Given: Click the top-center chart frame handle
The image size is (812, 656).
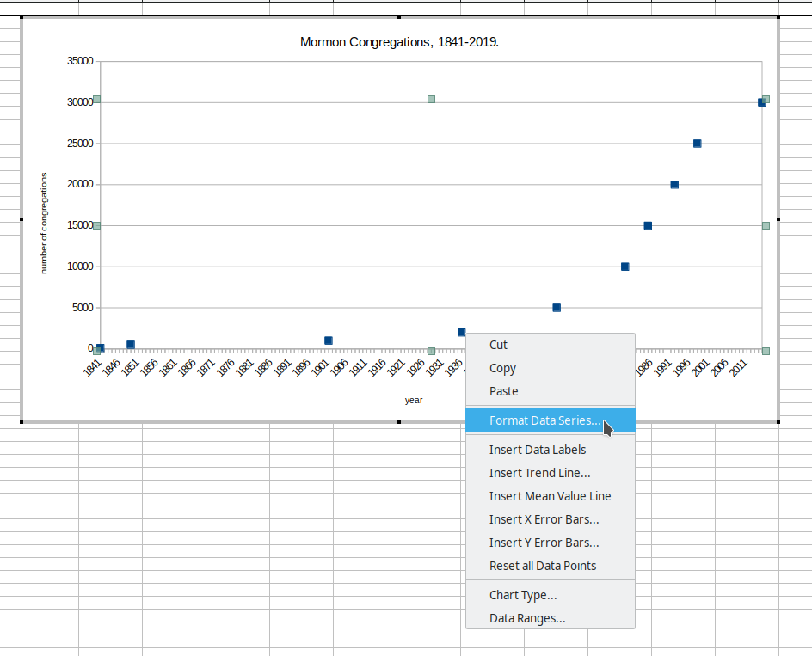Looking at the screenshot, I should (399, 17).
